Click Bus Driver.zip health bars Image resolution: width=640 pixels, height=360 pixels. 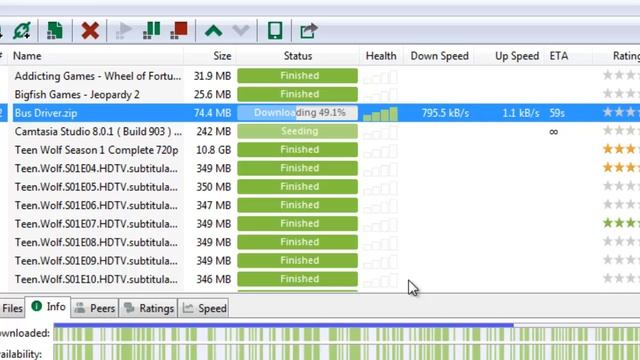point(380,113)
